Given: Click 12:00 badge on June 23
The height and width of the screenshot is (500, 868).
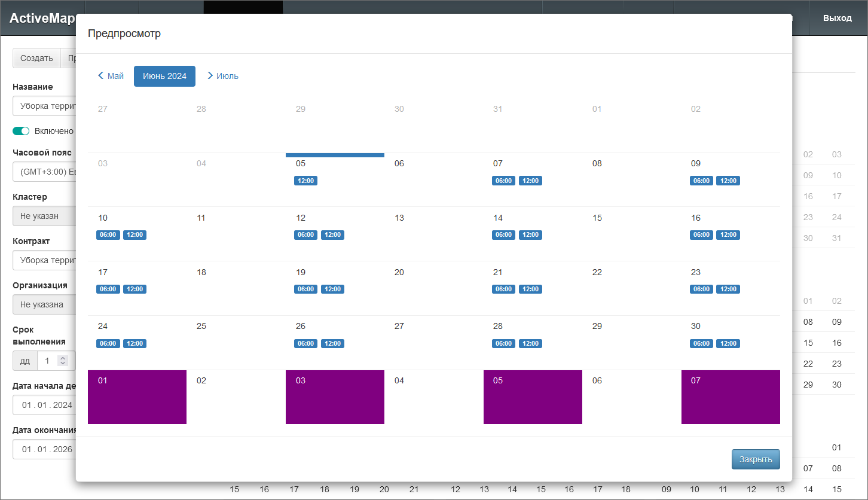Looking at the screenshot, I should click(728, 289).
